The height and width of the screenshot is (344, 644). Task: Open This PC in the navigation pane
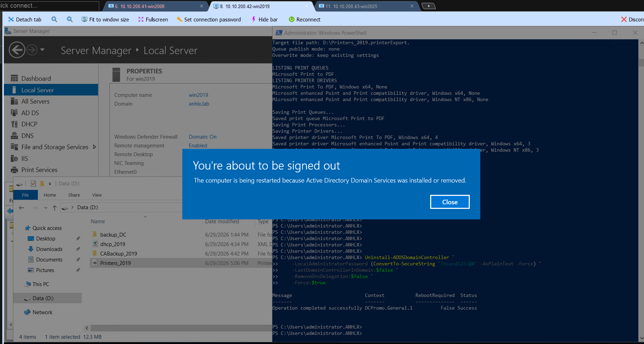pyautogui.click(x=41, y=284)
